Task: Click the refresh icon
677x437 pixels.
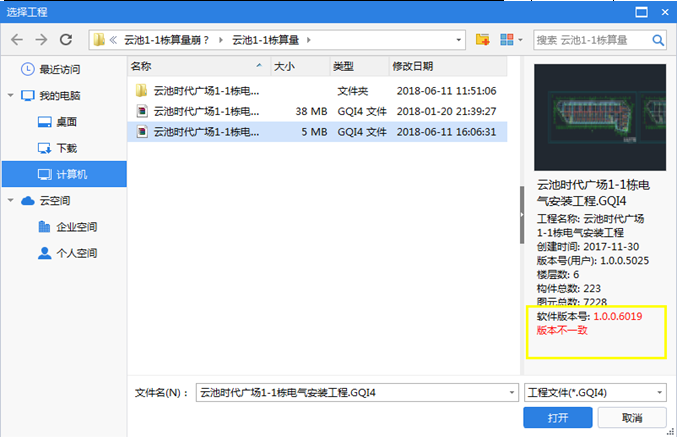Action: pos(66,40)
